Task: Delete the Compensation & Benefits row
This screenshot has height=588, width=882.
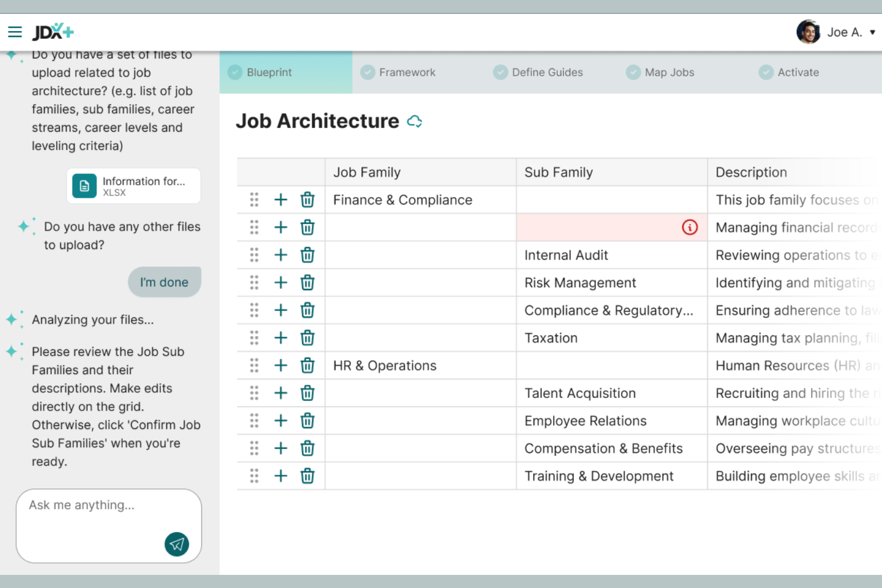Action: [308, 448]
